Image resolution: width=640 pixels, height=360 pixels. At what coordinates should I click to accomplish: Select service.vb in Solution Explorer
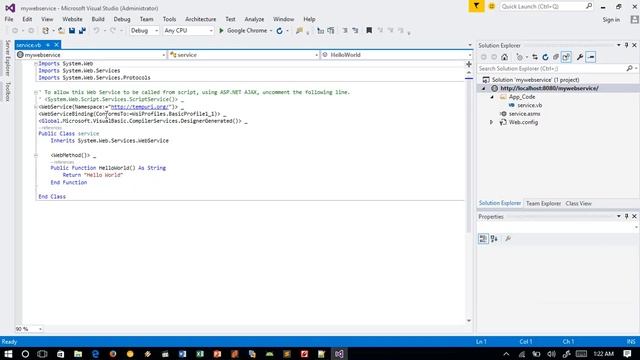tap(529, 105)
